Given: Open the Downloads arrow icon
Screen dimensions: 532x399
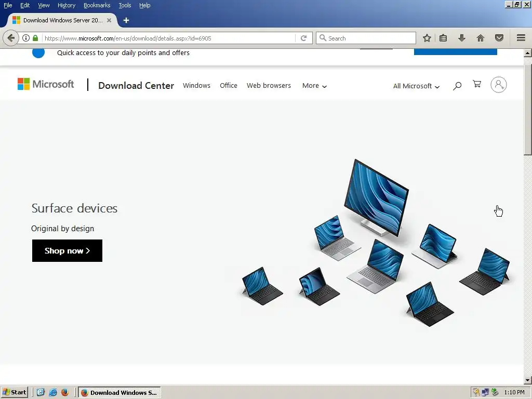Looking at the screenshot, I should coord(461,38).
